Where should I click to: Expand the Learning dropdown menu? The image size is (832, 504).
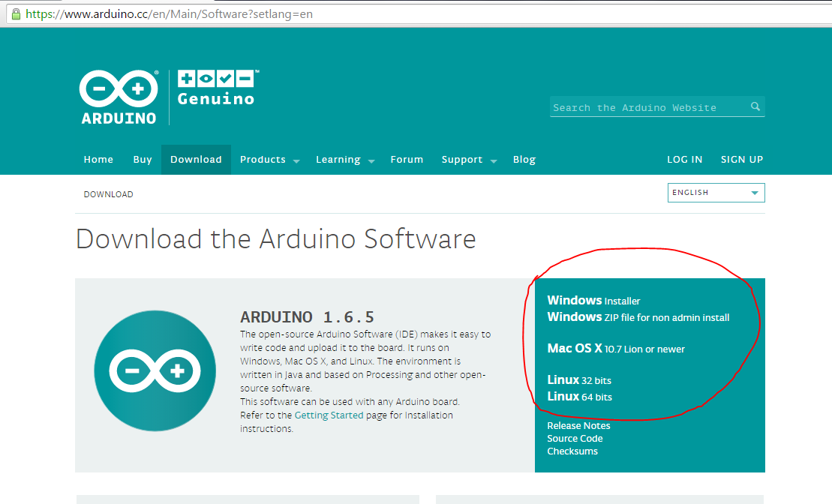[345, 159]
